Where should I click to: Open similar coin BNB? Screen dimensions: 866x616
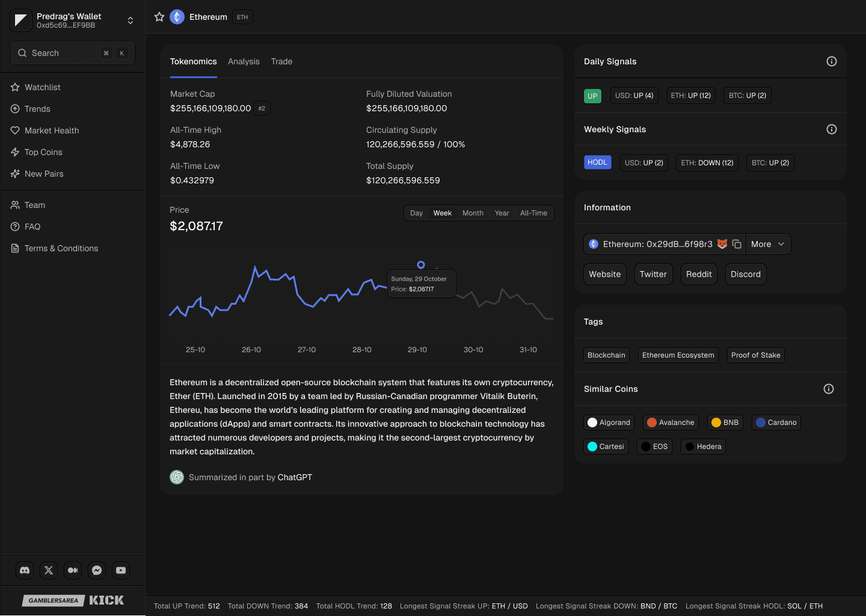tap(725, 422)
